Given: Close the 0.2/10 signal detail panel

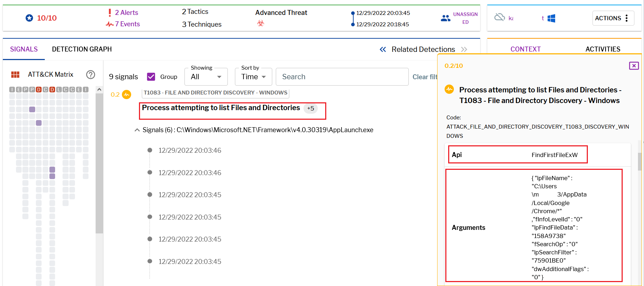Looking at the screenshot, I should pyautogui.click(x=634, y=66).
